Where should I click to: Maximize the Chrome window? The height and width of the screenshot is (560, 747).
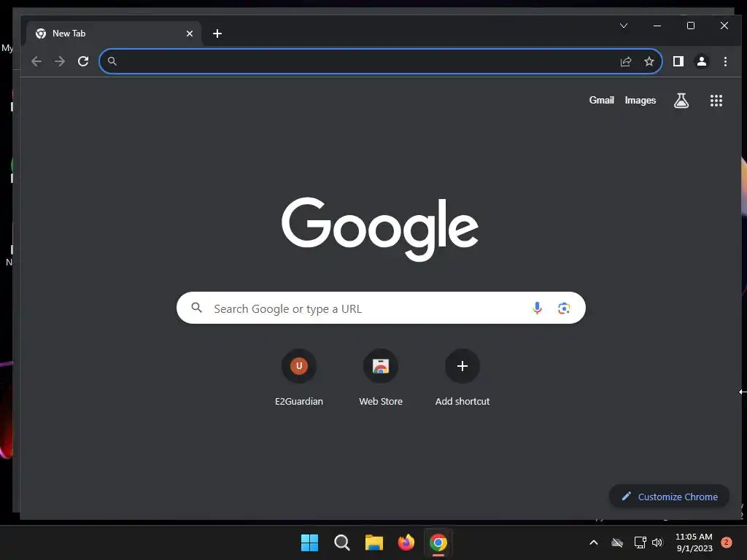click(x=690, y=26)
